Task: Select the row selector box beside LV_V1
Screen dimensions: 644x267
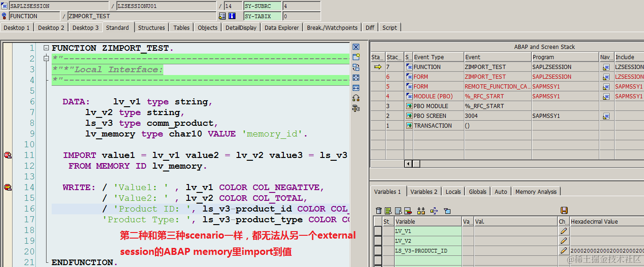Action: pyautogui.click(x=378, y=231)
